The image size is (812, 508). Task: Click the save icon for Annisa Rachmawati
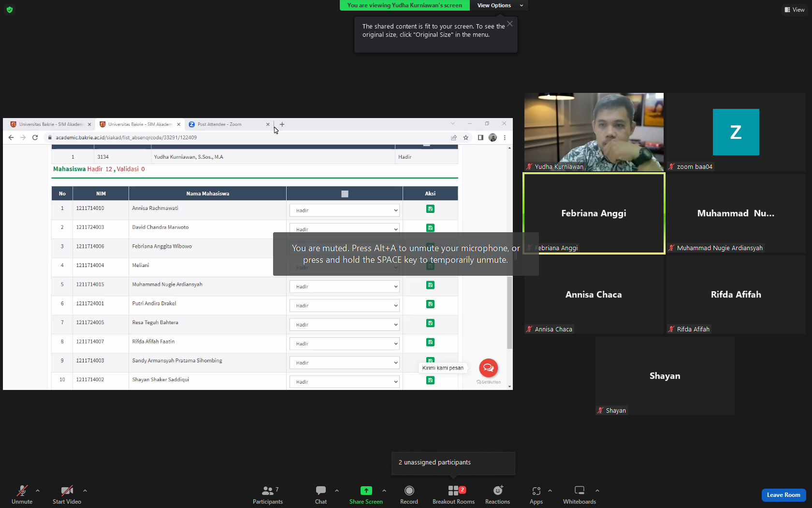[430, 209]
